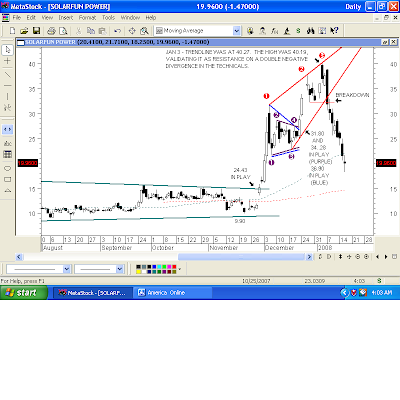Open the Format menu
400x400 pixels.
(x=87, y=18)
